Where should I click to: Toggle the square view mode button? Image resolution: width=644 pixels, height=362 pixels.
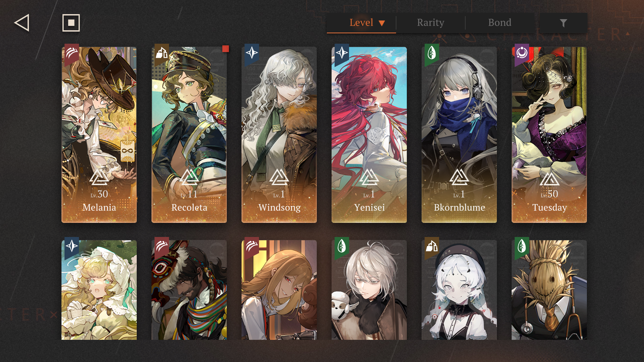(x=71, y=23)
